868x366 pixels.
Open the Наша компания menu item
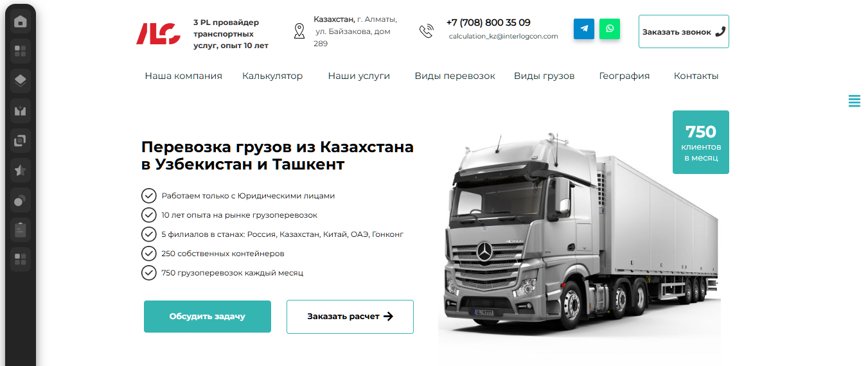(x=183, y=76)
